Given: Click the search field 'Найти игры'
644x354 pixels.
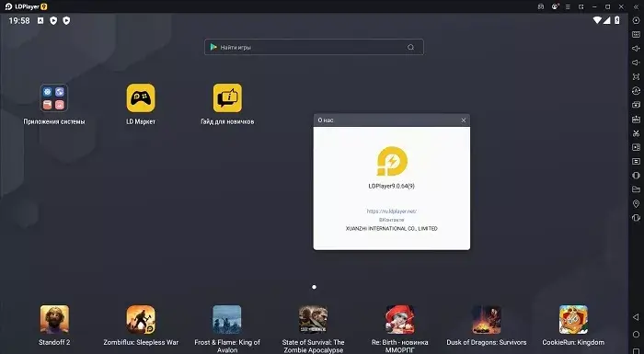Looking at the screenshot, I should coord(314,47).
